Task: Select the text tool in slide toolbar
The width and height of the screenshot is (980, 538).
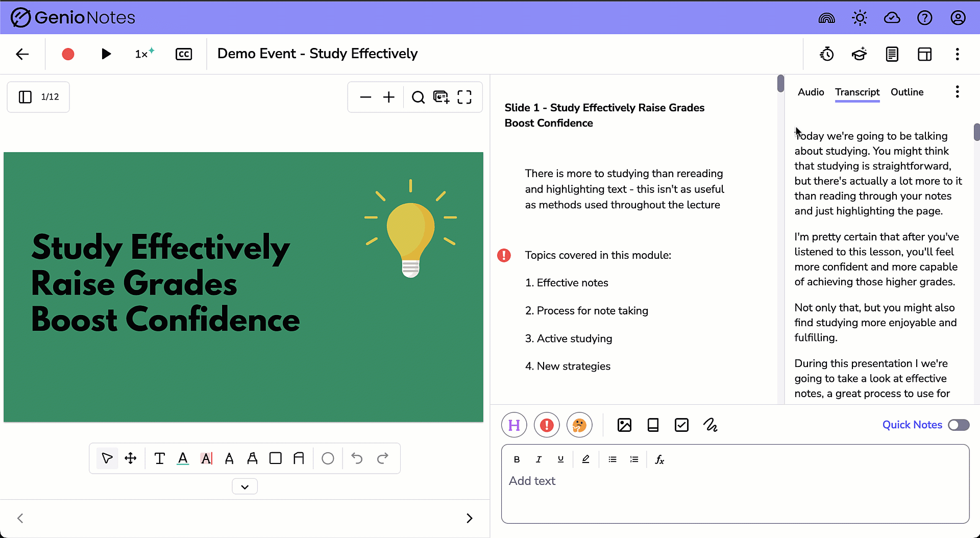Action: coord(159,458)
